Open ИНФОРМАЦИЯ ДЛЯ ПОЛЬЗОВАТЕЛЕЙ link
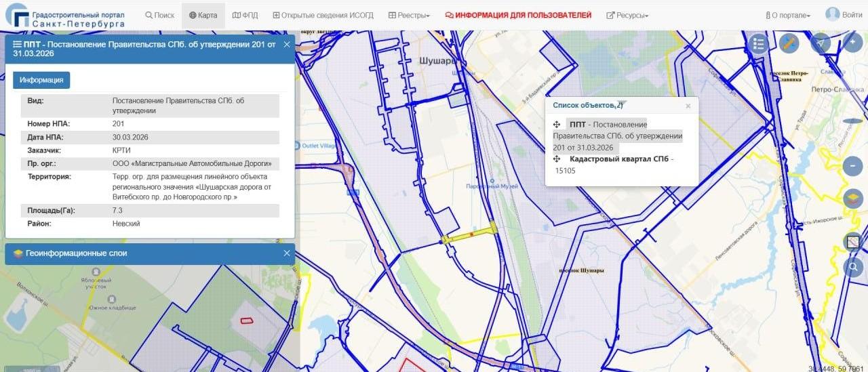 click(x=518, y=15)
